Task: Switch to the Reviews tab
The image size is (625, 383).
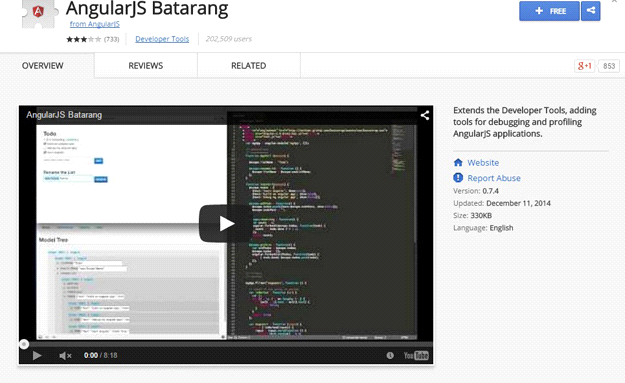Action: pos(145,66)
